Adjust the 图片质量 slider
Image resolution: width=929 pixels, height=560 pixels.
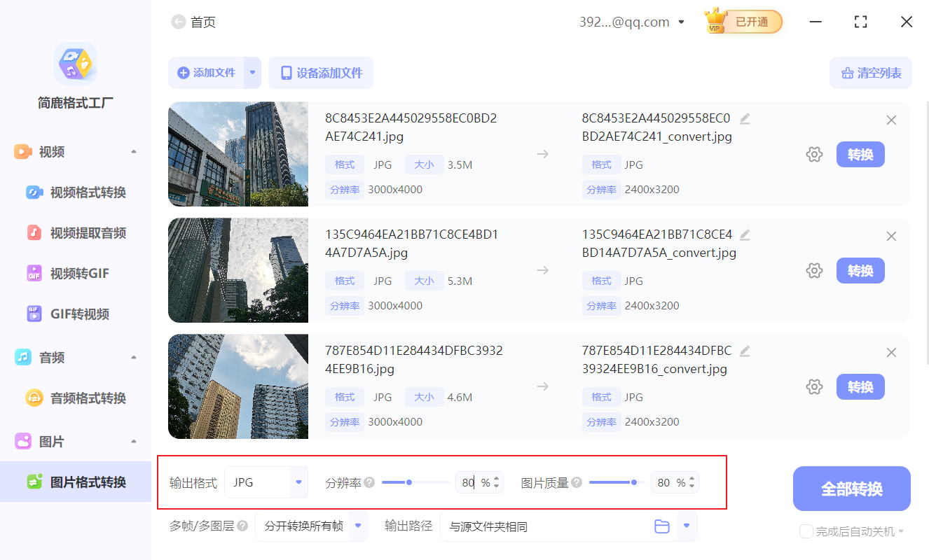tap(634, 482)
